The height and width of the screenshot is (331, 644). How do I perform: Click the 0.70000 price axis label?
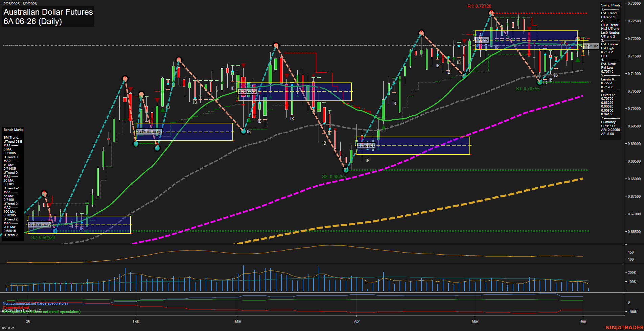click(634, 109)
